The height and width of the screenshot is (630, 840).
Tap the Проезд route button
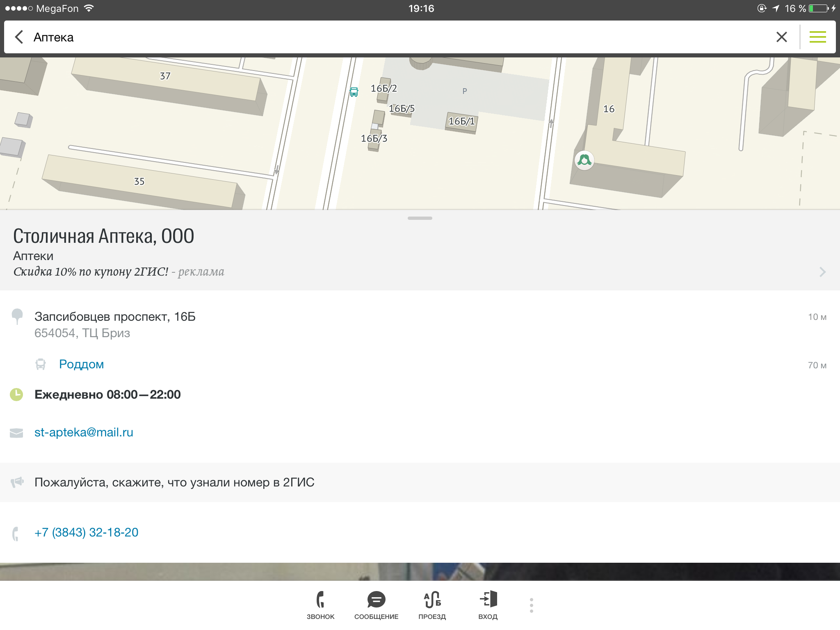(432, 605)
